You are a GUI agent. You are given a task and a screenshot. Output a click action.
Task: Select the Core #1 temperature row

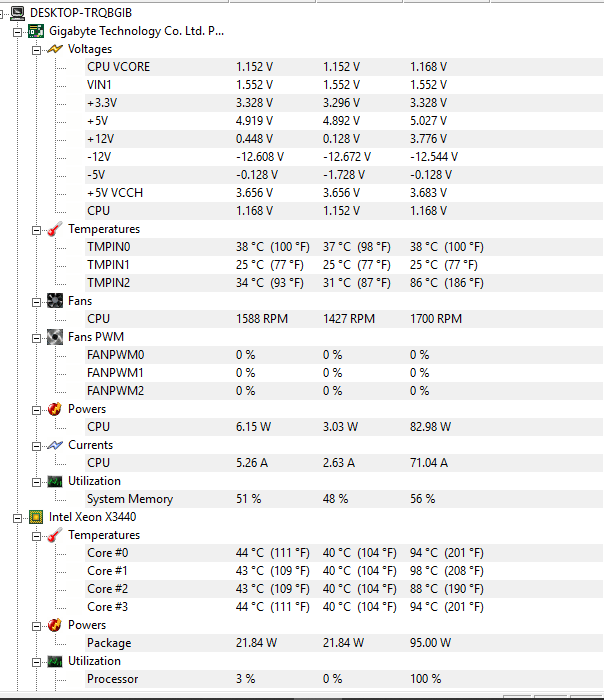coord(107,571)
